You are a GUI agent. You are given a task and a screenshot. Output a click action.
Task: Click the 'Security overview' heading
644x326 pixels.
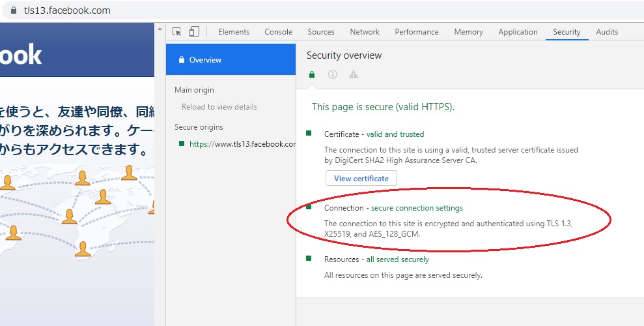[x=344, y=55]
